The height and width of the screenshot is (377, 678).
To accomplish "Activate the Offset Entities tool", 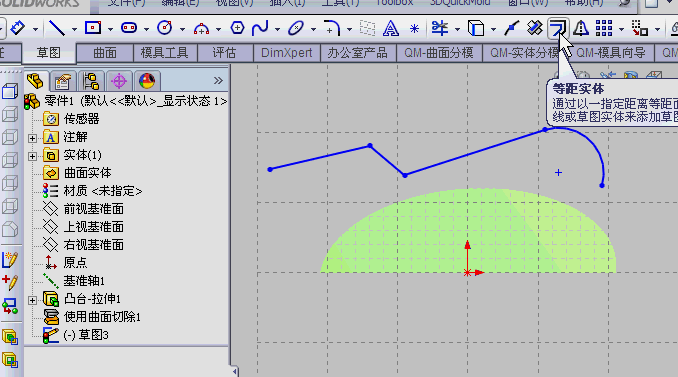I will pos(557,29).
